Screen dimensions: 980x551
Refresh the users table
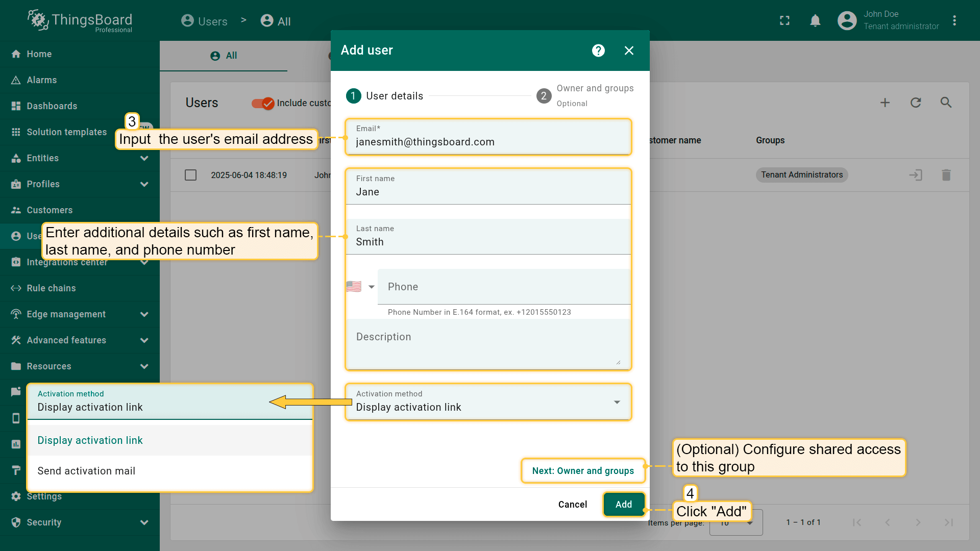pyautogui.click(x=916, y=103)
